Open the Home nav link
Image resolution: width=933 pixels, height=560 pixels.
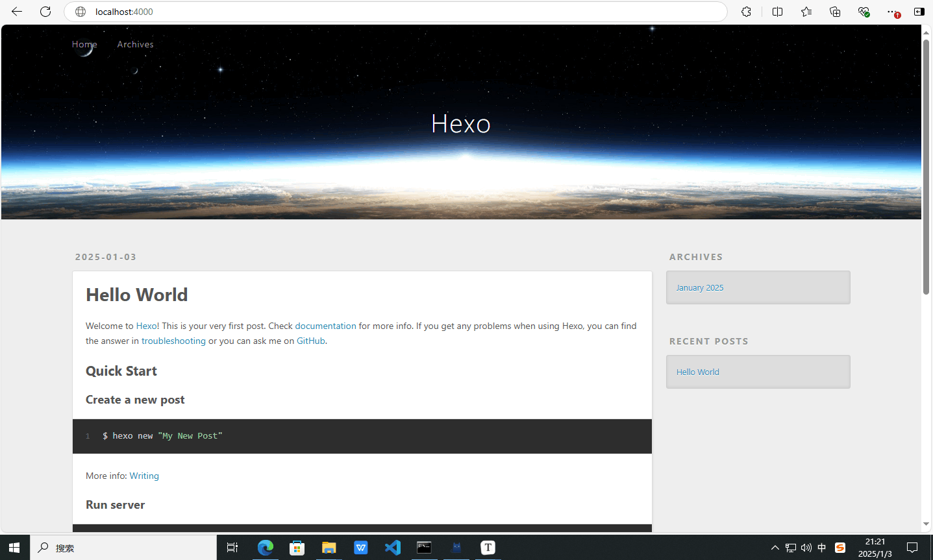pos(84,44)
